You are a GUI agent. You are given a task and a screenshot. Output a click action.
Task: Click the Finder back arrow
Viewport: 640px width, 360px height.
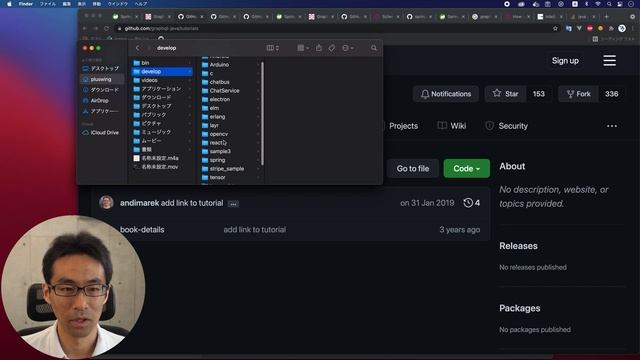pos(138,48)
